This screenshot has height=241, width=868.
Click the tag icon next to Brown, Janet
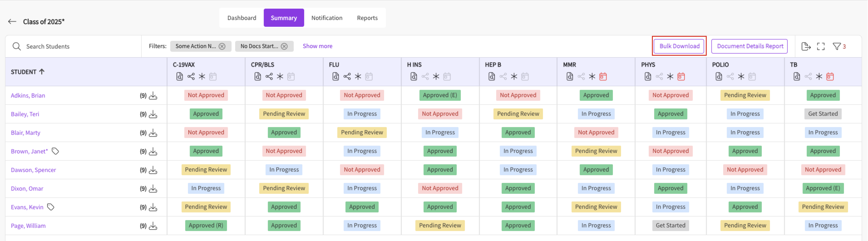pos(55,151)
